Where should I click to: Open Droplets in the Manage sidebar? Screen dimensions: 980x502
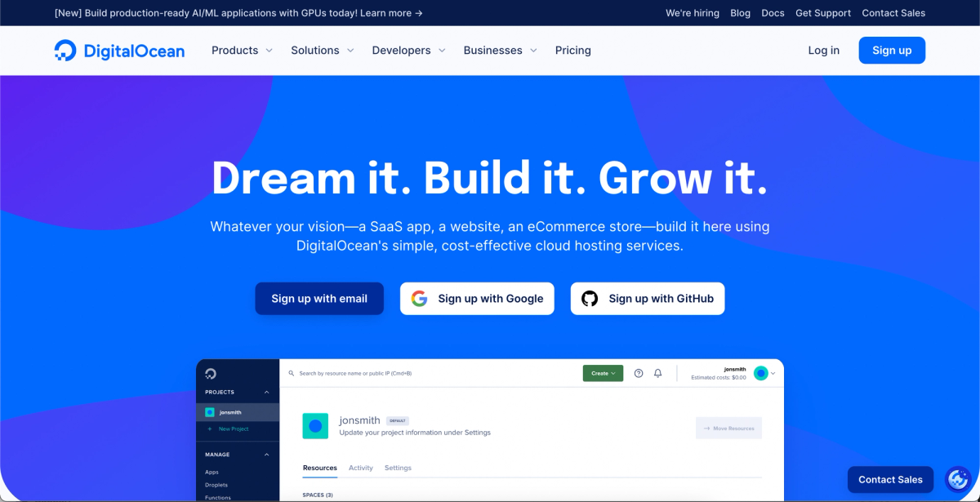click(x=216, y=485)
